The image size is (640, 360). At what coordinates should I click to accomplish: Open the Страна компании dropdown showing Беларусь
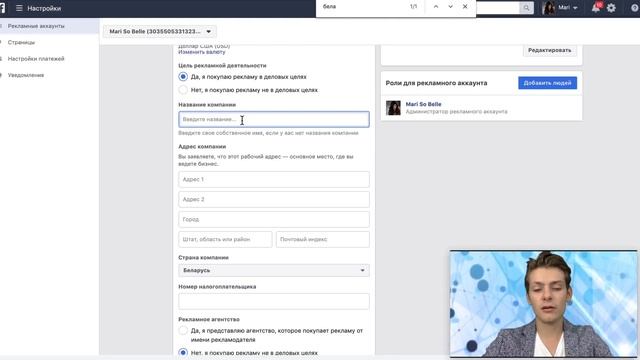click(x=274, y=270)
